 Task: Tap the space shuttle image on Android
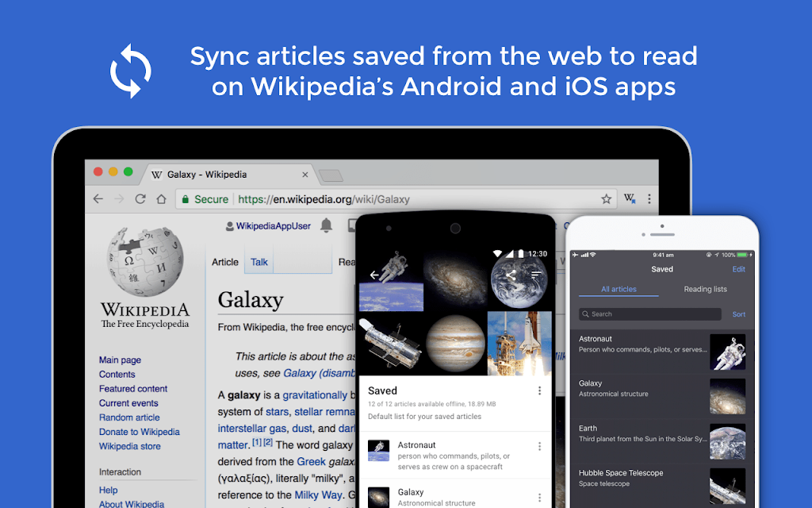(x=519, y=343)
